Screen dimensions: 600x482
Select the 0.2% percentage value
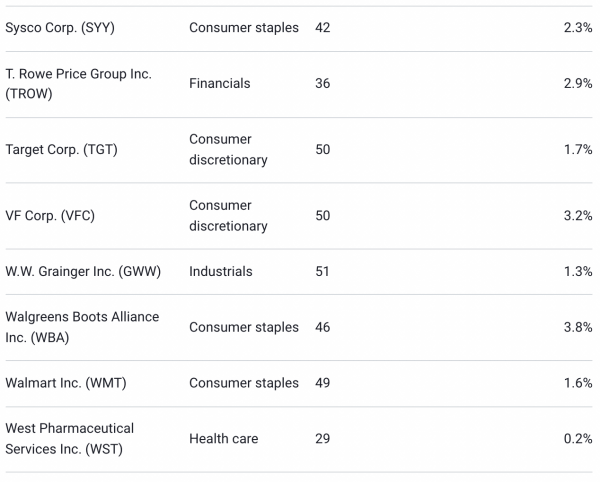(578, 438)
